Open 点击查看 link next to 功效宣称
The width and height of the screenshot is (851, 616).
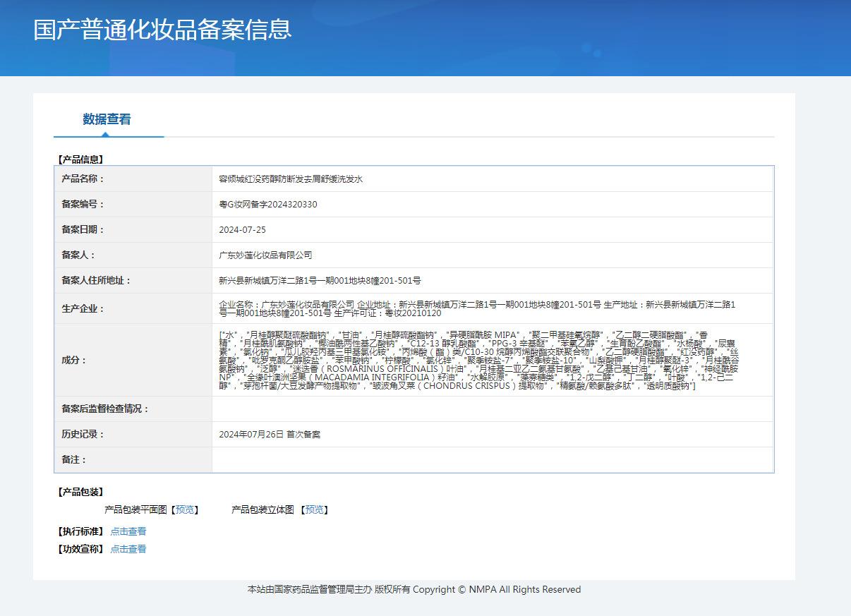pos(128,549)
